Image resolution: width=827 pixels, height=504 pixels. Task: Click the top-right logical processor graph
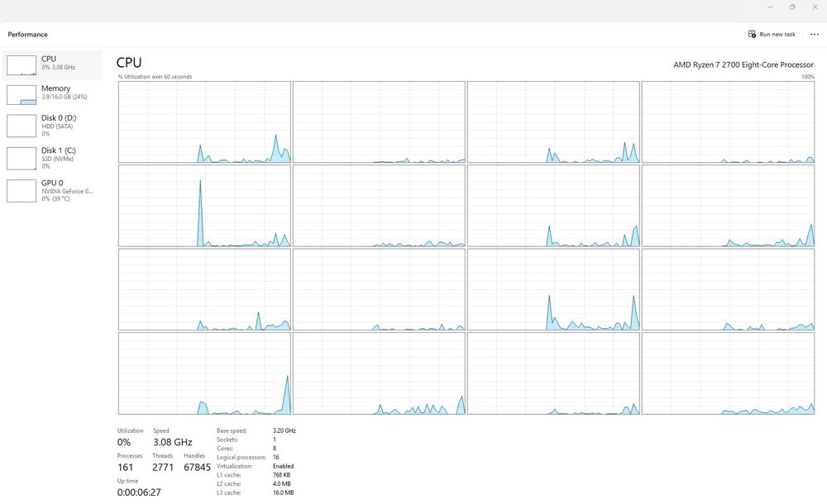[728, 121]
